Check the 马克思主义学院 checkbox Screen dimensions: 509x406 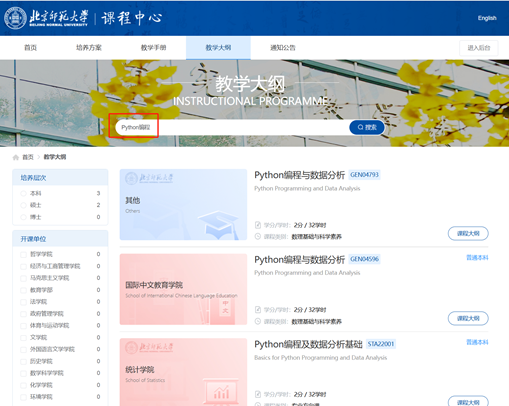(23, 278)
